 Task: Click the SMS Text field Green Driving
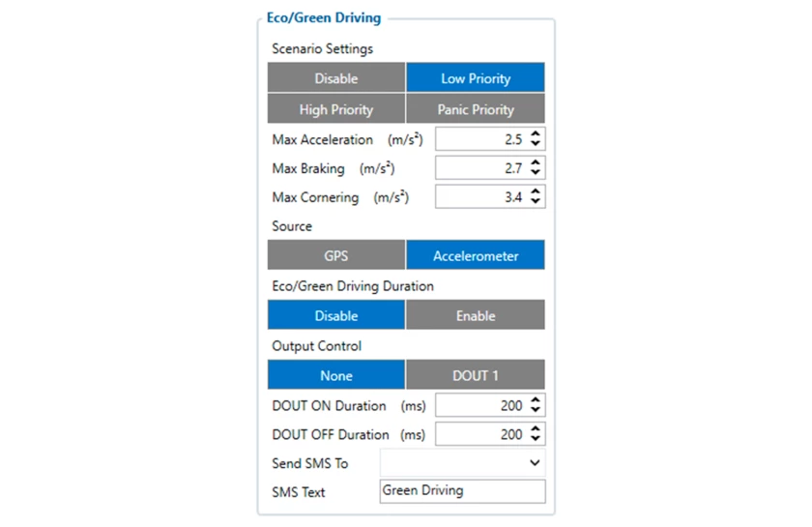click(462, 491)
